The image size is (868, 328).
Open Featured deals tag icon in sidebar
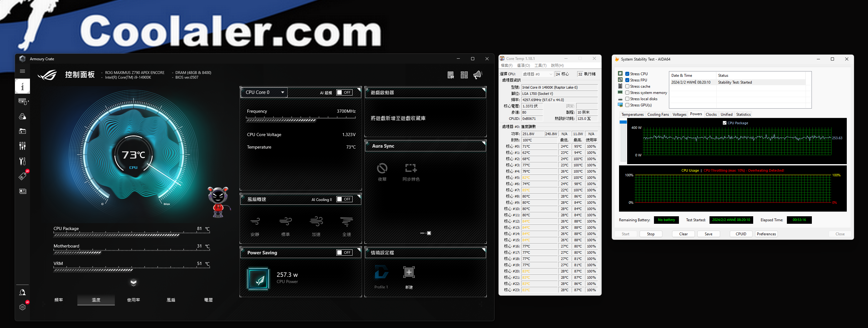(x=22, y=176)
